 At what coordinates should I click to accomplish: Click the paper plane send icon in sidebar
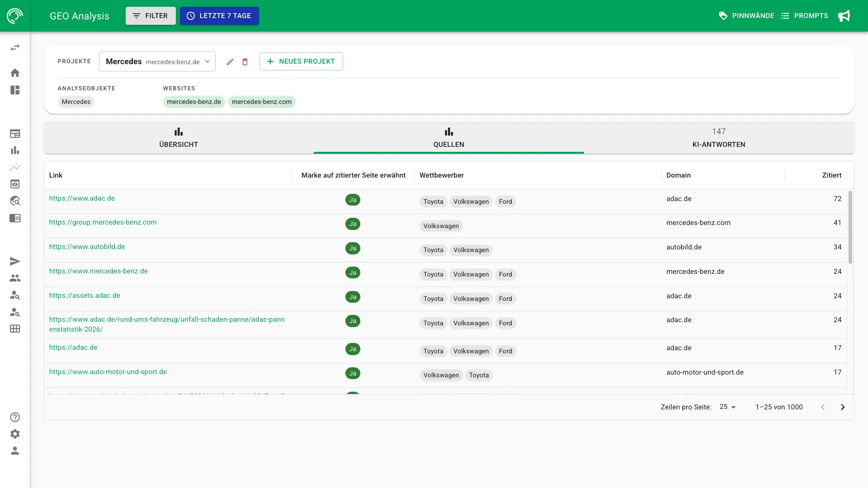15,261
